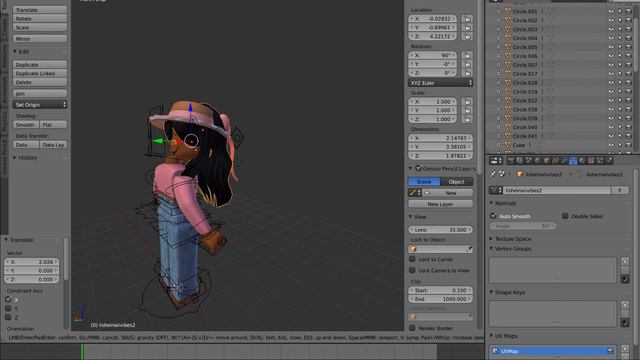Collapse the View panel section
640x360 pixels.
410,217
